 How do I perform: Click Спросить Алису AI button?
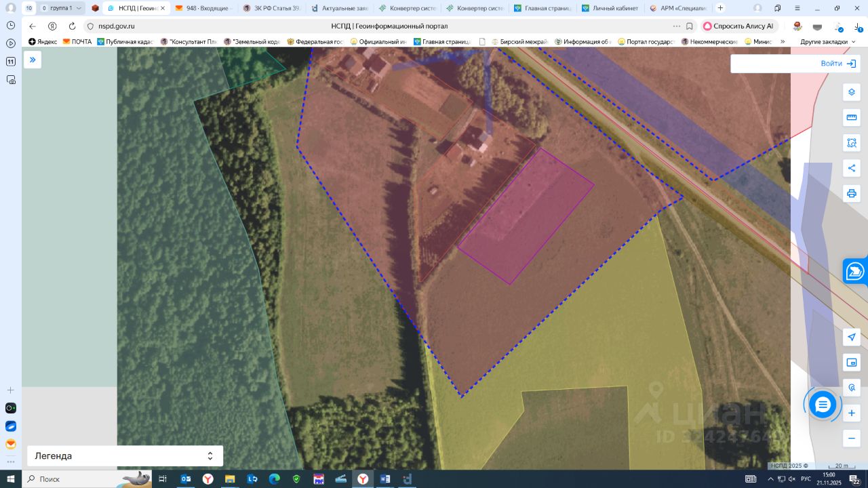point(738,26)
